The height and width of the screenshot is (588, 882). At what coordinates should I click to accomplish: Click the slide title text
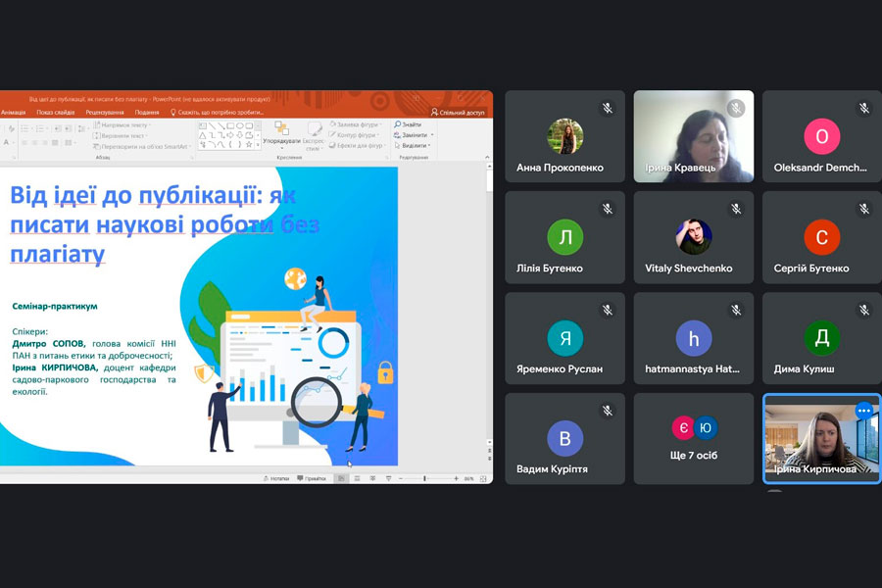[165, 224]
